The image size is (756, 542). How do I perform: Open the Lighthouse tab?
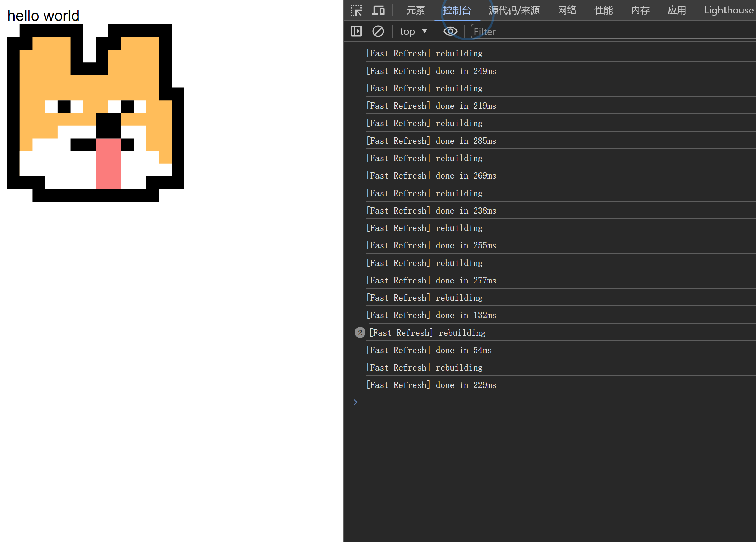pos(728,10)
